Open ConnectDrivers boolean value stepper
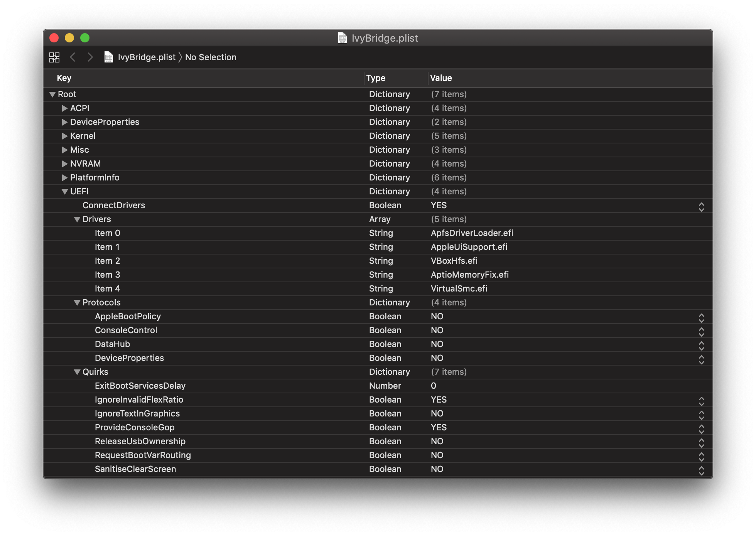Screen dimensions: 756x536 click(x=702, y=207)
